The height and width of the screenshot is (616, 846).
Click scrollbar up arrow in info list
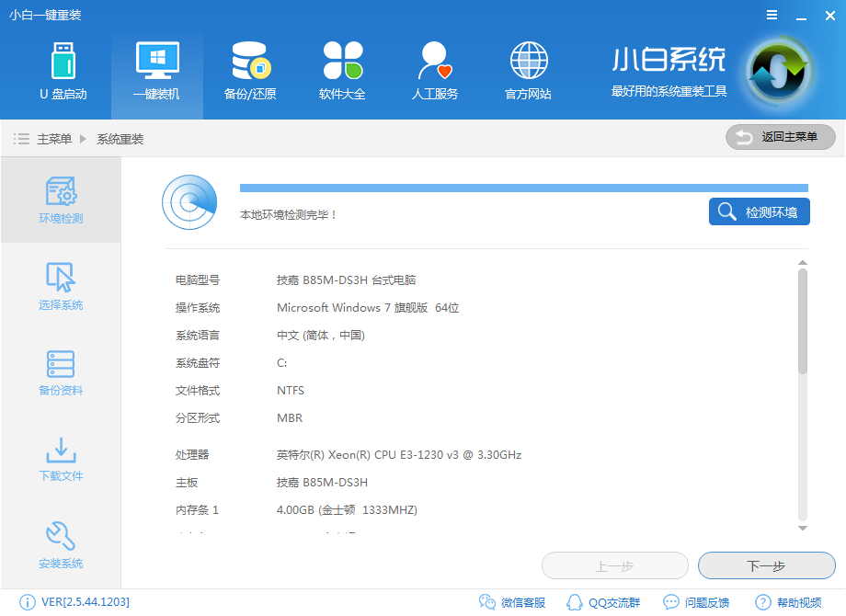pyautogui.click(x=803, y=263)
